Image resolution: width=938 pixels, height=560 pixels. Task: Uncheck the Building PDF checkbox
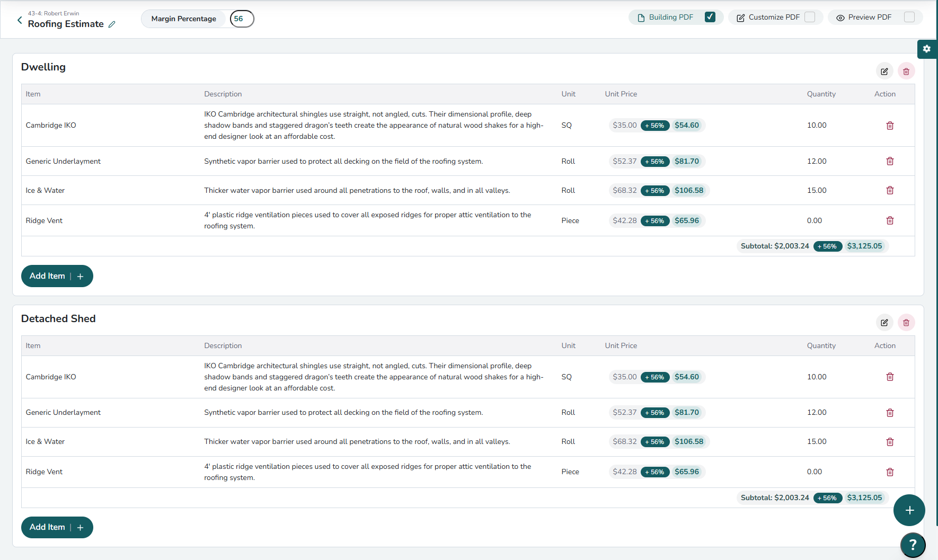710,17
